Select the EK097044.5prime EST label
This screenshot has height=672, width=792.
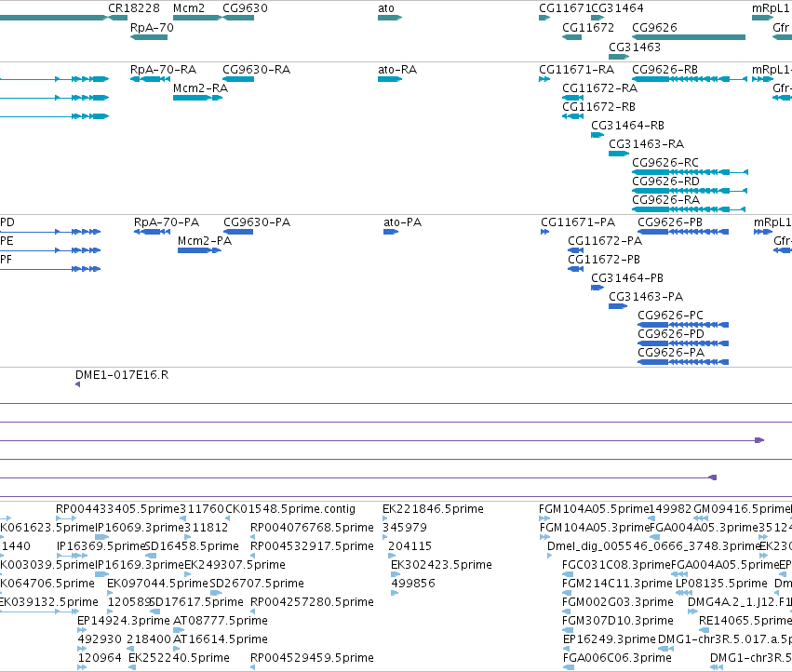[157, 584]
